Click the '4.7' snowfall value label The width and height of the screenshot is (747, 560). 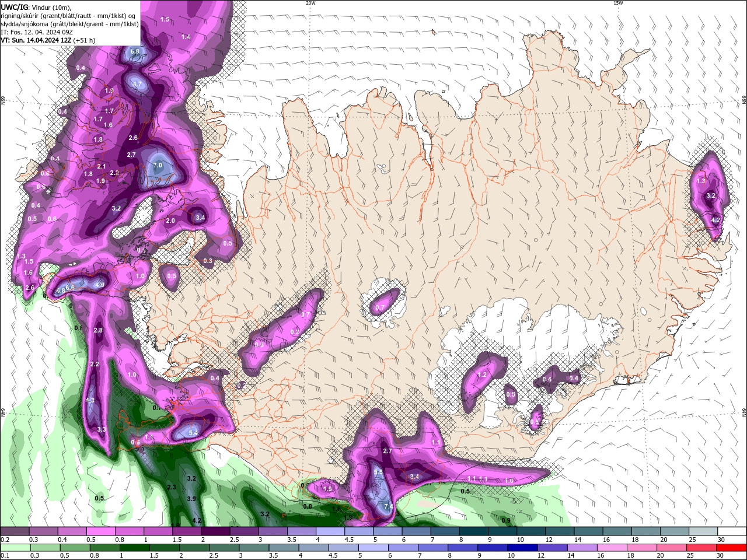pos(137,84)
